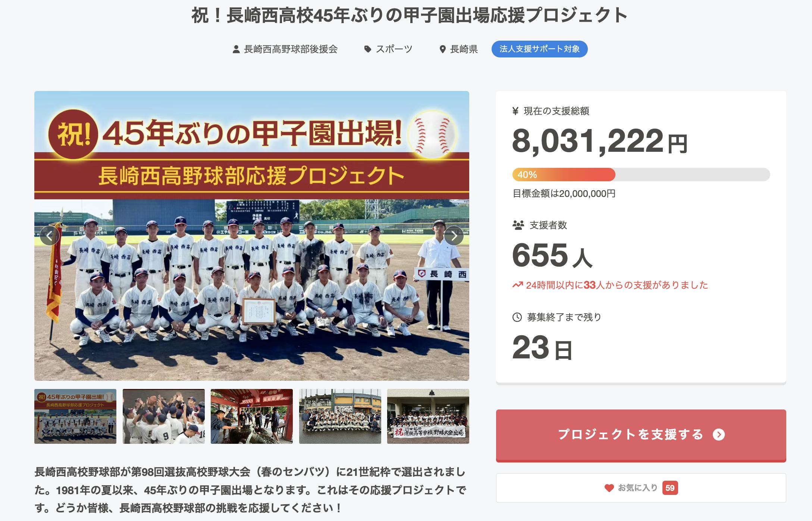Click the person icon beside 長崎西高野球部後援会
This screenshot has width=812, height=521.
coord(236,49)
